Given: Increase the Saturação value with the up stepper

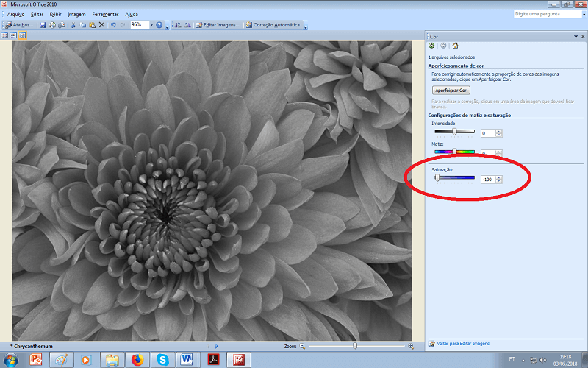Looking at the screenshot, I should [x=499, y=177].
